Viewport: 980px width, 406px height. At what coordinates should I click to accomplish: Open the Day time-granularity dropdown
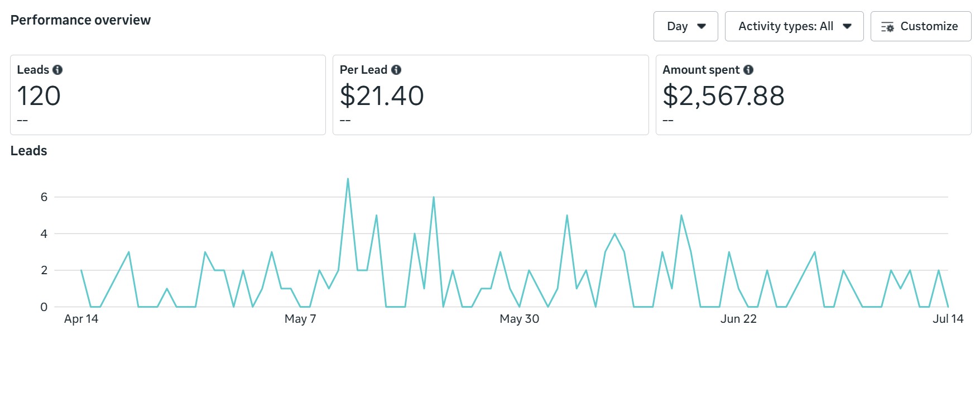click(x=685, y=26)
